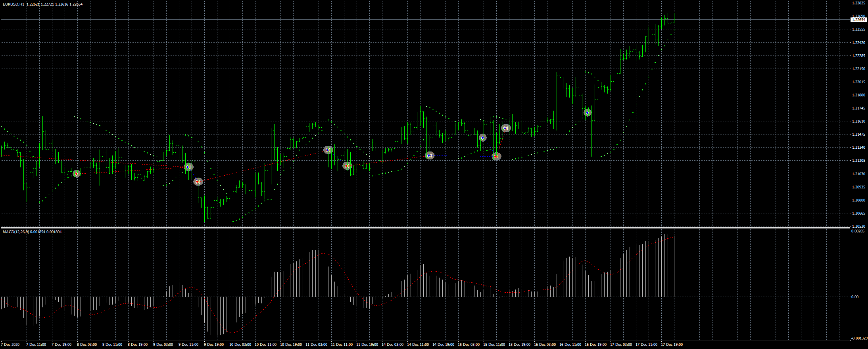Click the blue trade marker near 1.21340 on 11 Dec
The width and height of the screenshot is (868, 349).
point(328,150)
